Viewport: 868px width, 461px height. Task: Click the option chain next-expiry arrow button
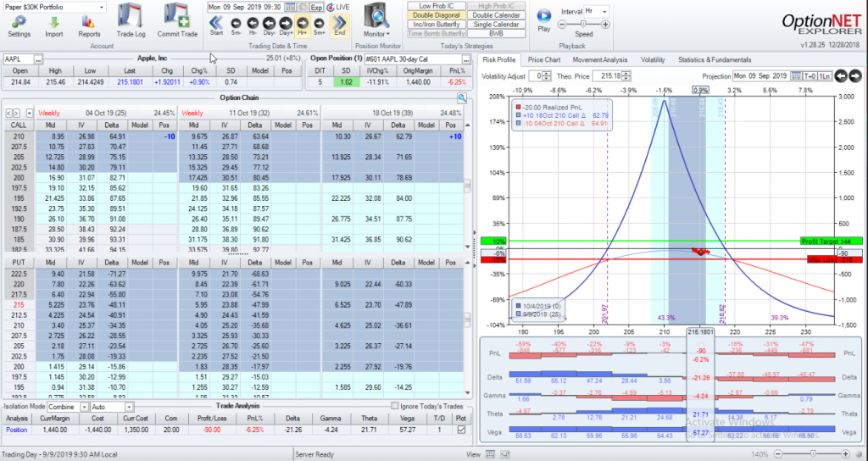point(17,113)
